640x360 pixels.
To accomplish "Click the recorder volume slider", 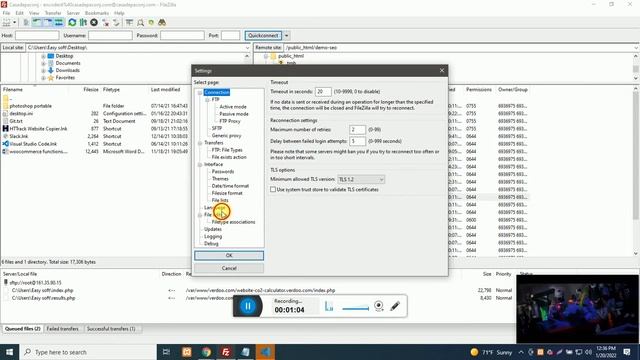I will tap(356, 309).
